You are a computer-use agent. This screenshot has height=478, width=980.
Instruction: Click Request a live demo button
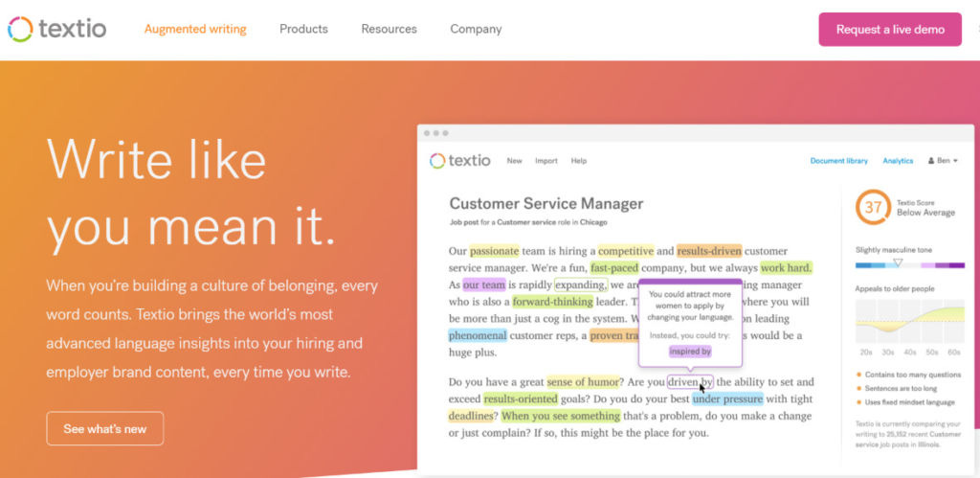pos(890,30)
